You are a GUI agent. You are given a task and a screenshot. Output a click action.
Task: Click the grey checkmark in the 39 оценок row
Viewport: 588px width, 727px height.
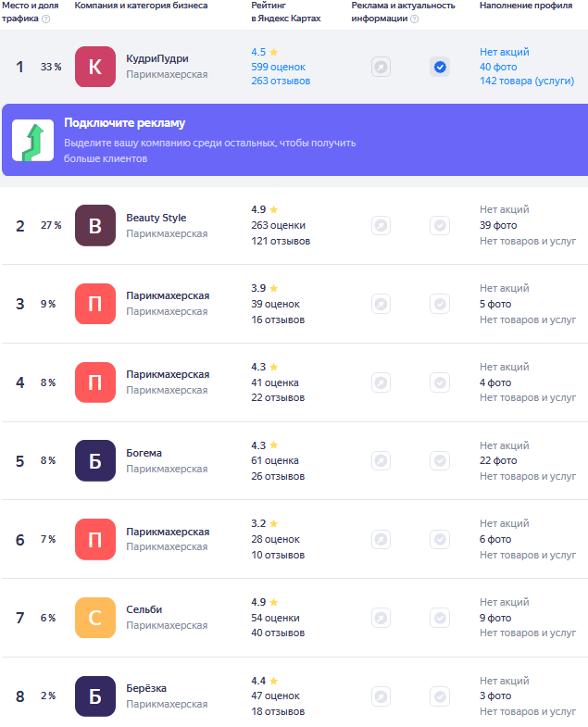[x=440, y=304]
